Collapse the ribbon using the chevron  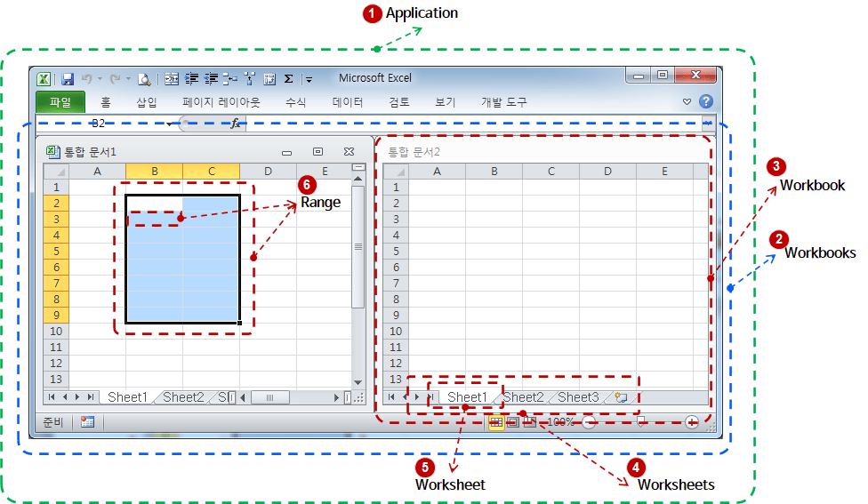point(687,101)
